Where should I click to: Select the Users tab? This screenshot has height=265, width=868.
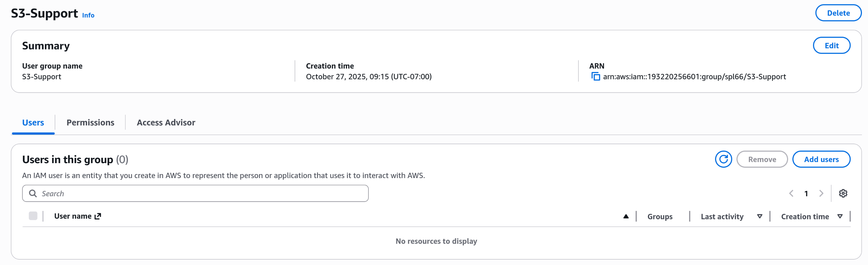pyautogui.click(x=33, y=123)
